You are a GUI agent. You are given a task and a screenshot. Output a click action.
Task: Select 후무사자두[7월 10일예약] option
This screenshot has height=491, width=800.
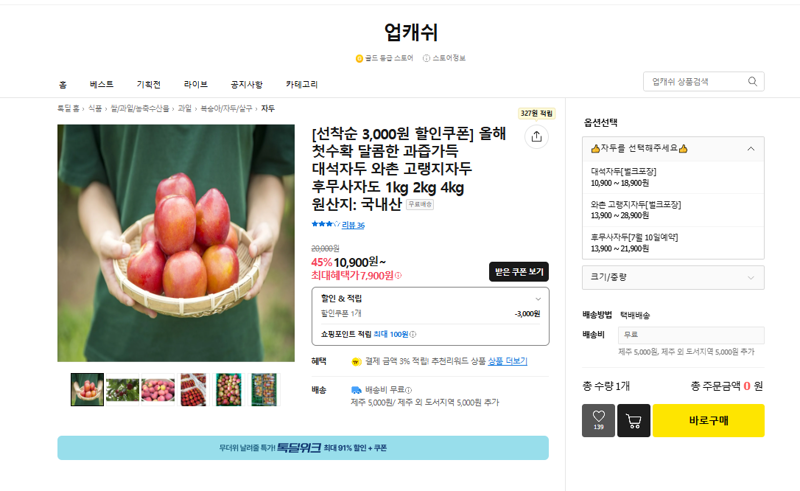coord(673,243)
